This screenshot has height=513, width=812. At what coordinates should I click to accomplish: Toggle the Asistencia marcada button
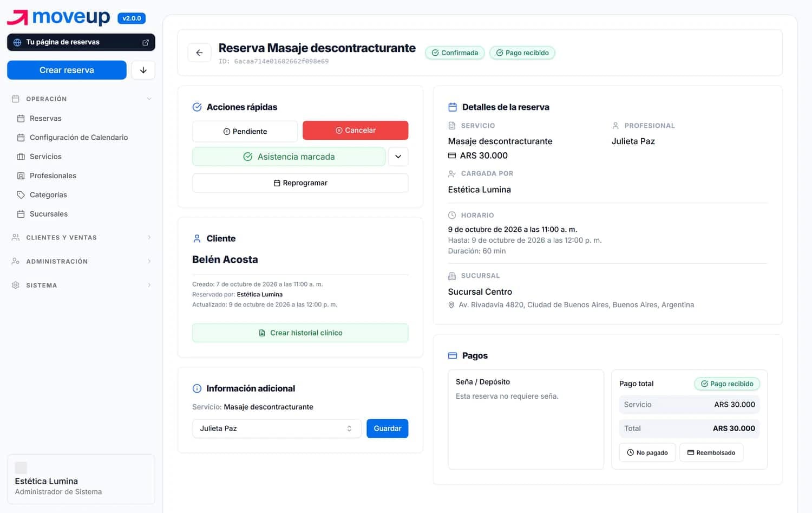(x=289, y=157)
